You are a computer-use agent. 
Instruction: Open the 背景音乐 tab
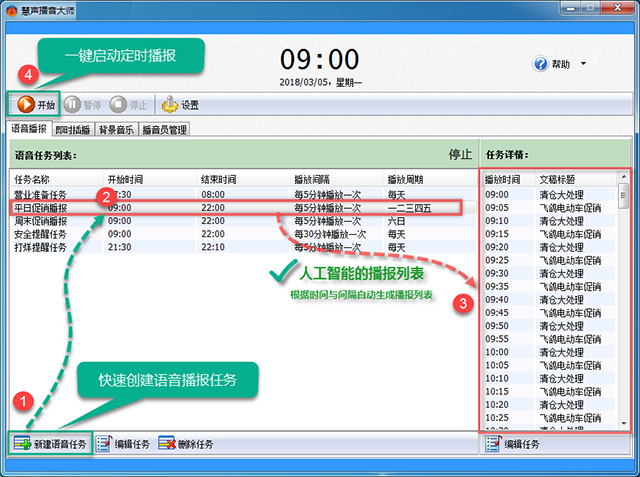pyautogui.click(x=116, y=130)
